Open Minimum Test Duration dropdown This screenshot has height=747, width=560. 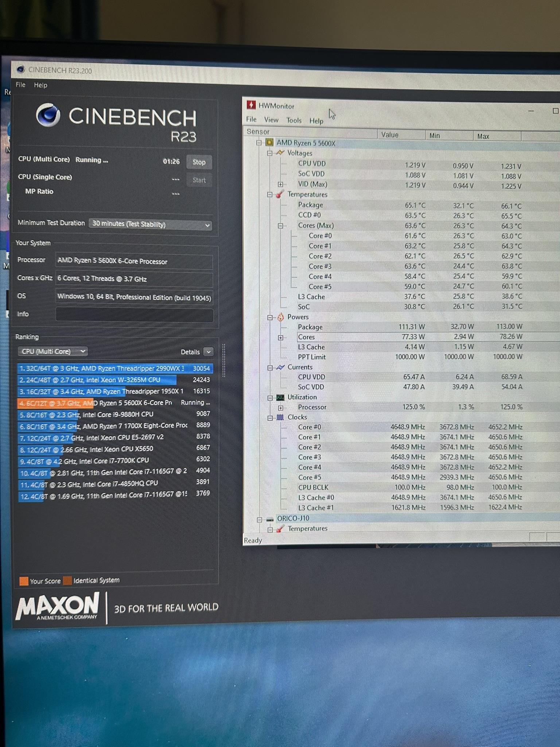click(x=151, y=224)
